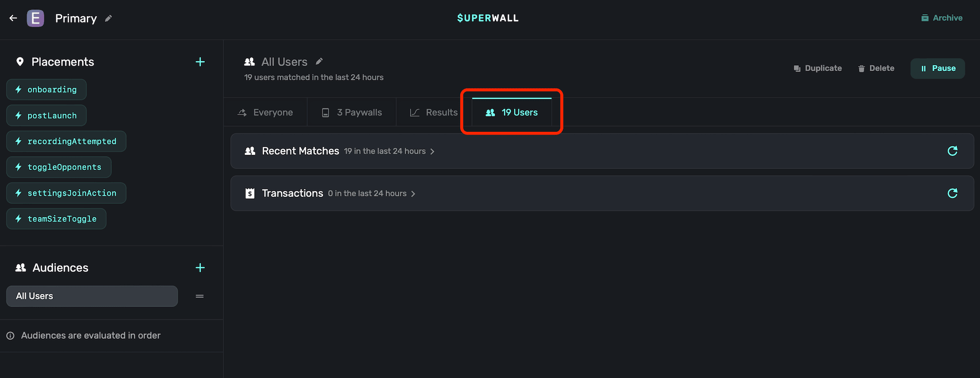Viewport: 980px width, 378px height.
Task: Expand Recent Matches chevron
Action: [x=432, y=152]
